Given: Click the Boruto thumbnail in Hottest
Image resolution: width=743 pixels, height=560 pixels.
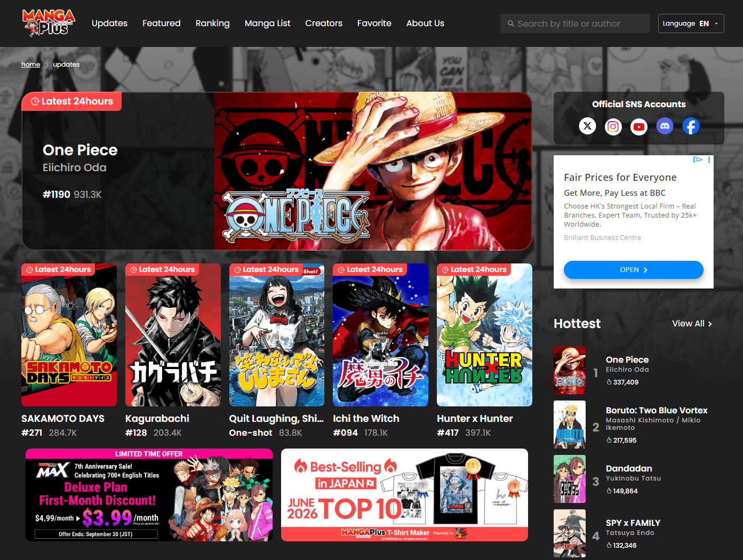Looking at the screenshot, I should click(x=570, y=425).
